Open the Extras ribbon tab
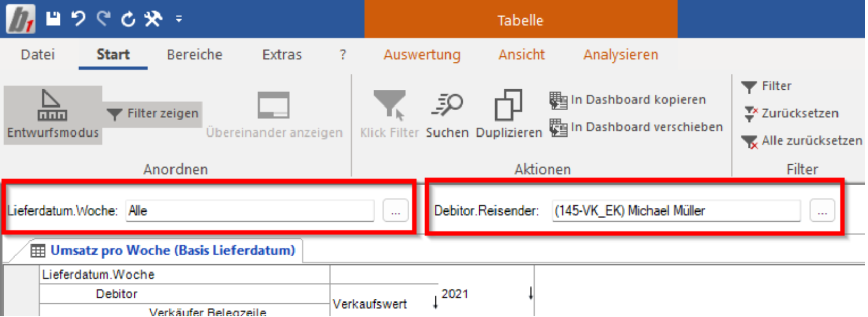868x317 pixels. pos(282,54)
